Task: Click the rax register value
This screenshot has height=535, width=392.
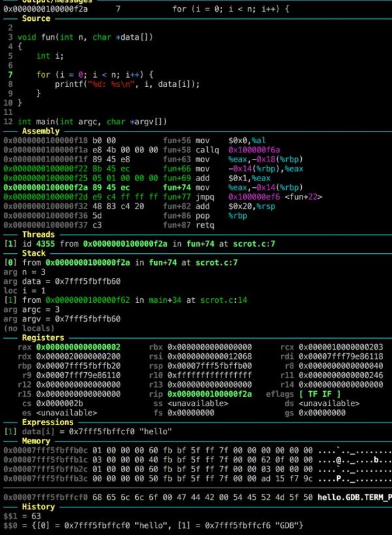Action: pos(78,347)
